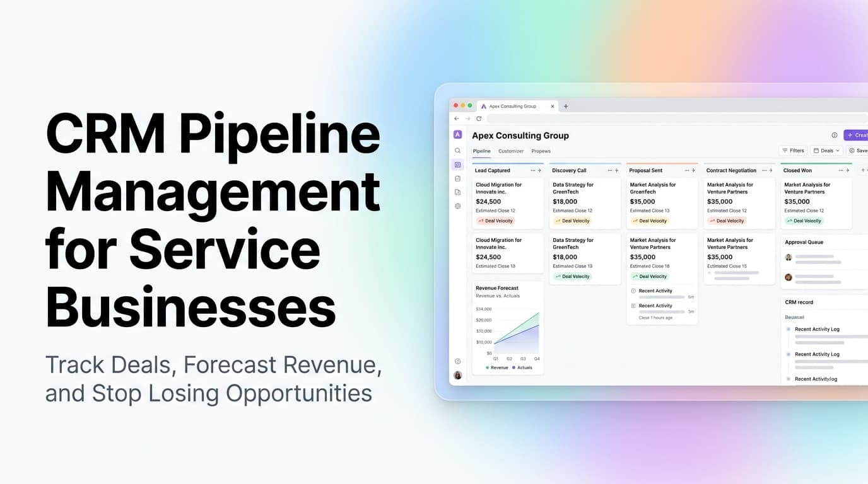Click the purple Create button

[856, 135]
